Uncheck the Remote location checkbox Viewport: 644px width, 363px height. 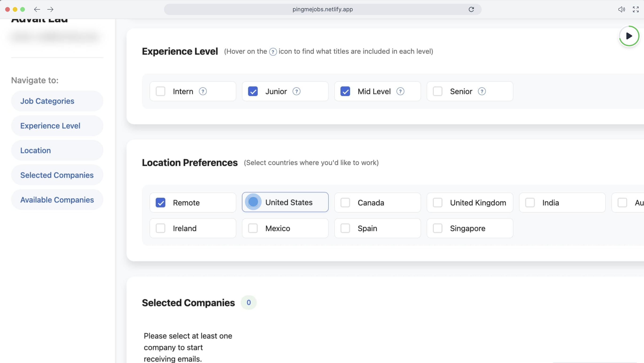tap(160, 203)
